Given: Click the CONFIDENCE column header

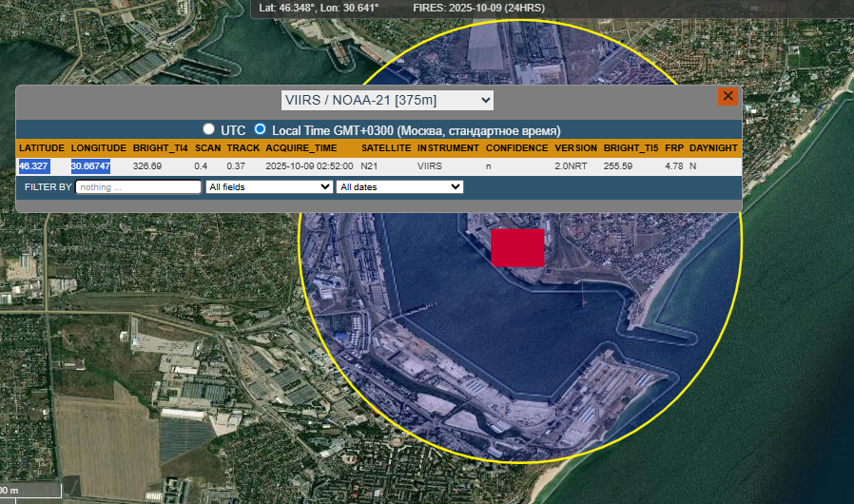Looking at the screenshot, I should [516, 148].
